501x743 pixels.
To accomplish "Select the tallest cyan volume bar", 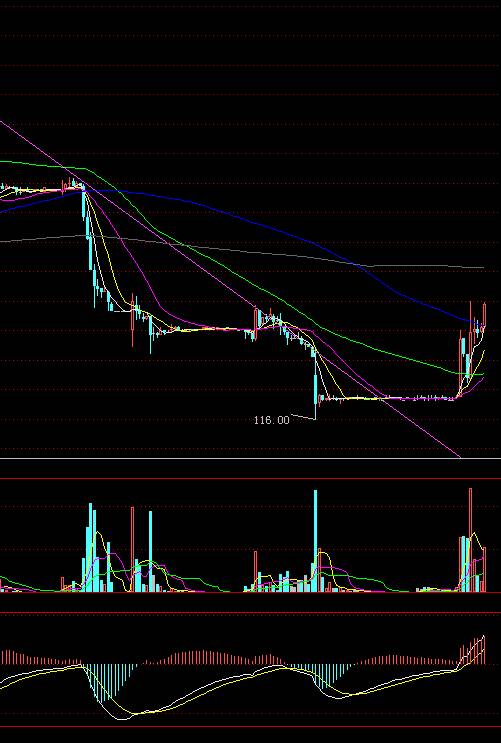I will pyautogui.click(x=315, y=541).
